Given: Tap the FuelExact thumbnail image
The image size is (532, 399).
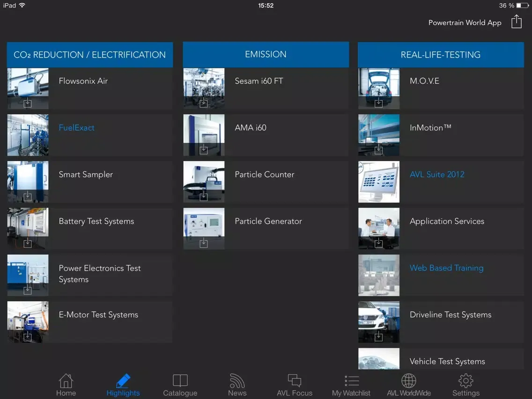Looking at the screenshot, I should click(x=28, y=135).
